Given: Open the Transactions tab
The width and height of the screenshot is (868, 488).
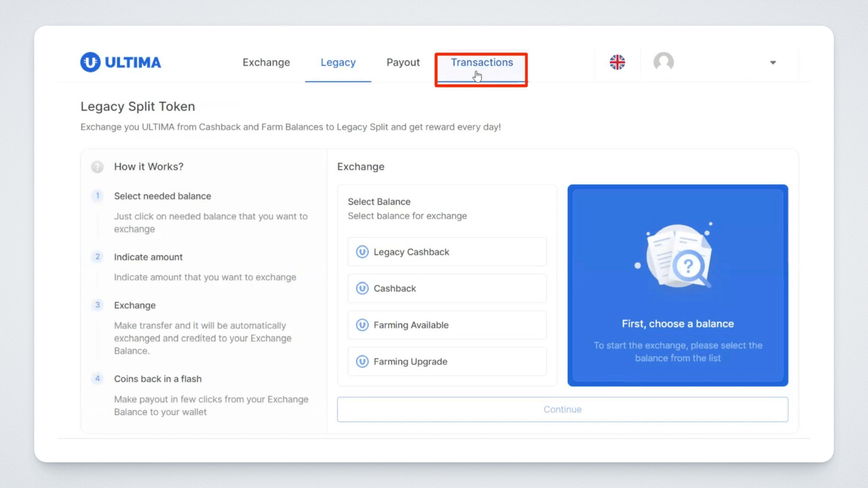Looking at the screenshot, I should pos(481,62).
